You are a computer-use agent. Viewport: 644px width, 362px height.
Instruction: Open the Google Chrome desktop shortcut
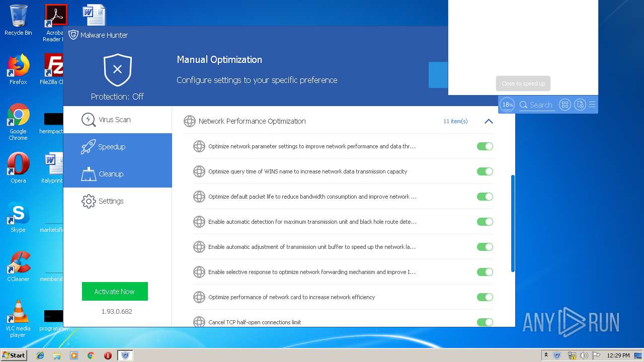click(18, 122)
